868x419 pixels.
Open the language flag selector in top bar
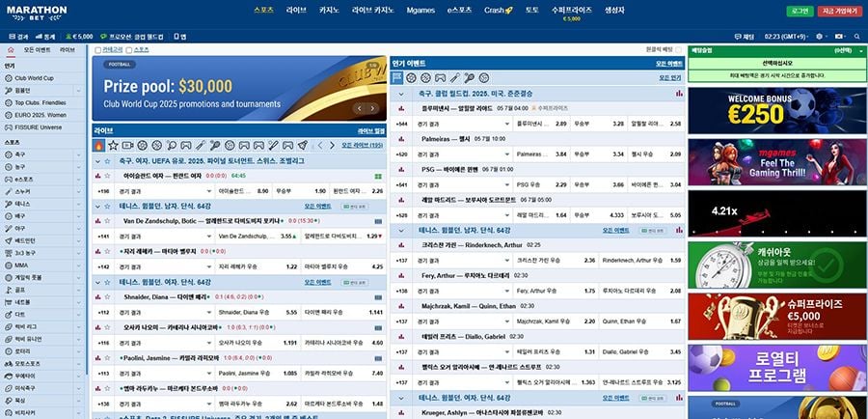[841, 37]
